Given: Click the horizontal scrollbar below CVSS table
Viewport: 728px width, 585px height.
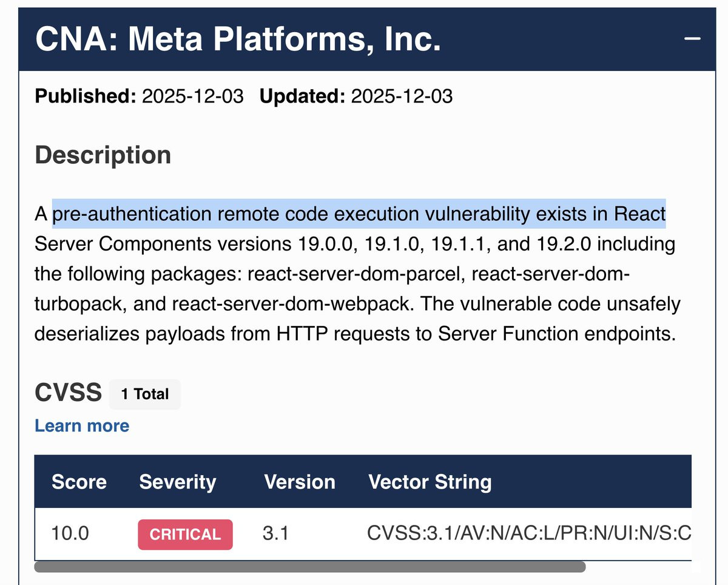Looking at the screenshot, I should (x=309, y=567).
